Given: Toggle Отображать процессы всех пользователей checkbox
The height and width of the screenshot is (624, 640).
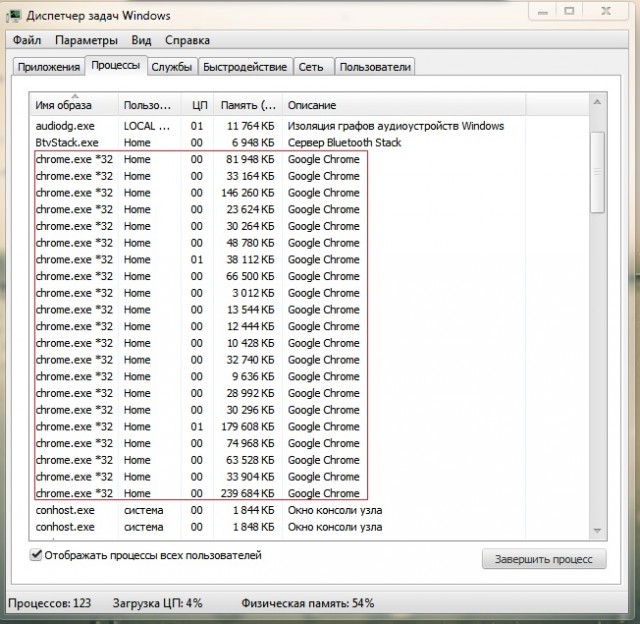Looking at the screenshot, I should (x=36, y=555).
